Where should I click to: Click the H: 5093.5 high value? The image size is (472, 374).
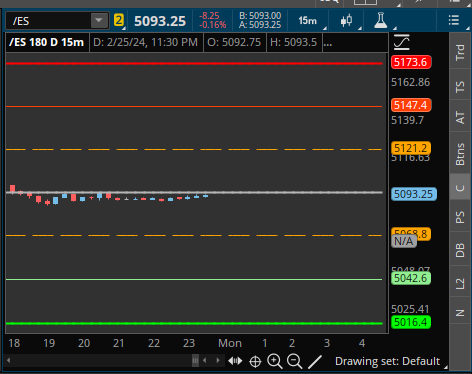pyautogui.click(x=293, y=42)
